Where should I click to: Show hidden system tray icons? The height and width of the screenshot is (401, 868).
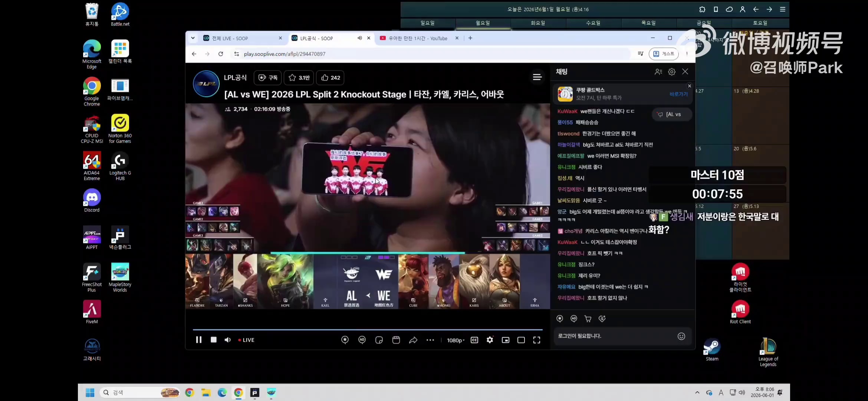click(697, 392)
